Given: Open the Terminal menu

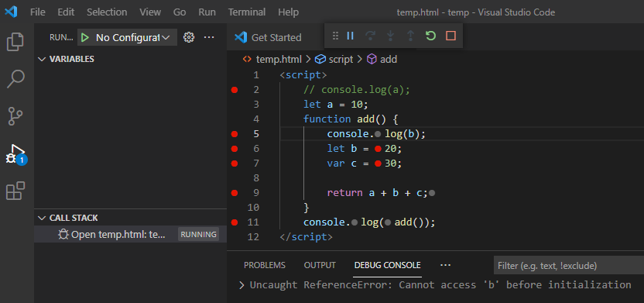Looking at the screenshot, I should [x=247, y=12].
